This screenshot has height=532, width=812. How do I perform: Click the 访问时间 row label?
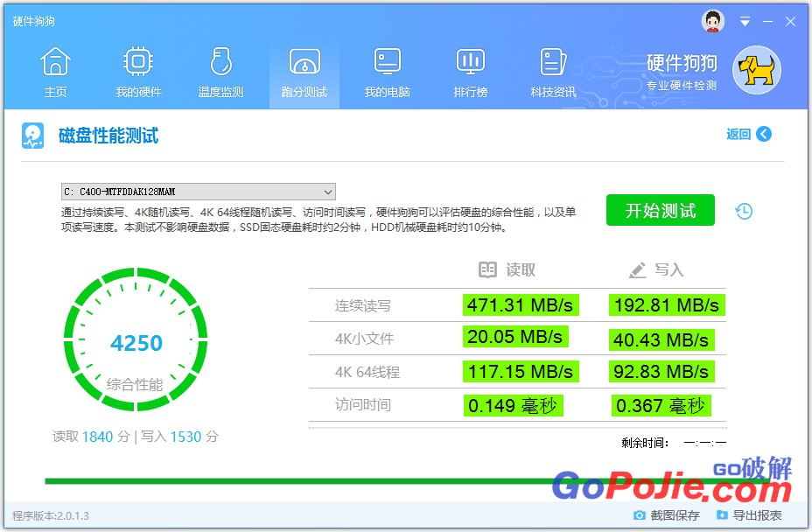click(362, 404)
